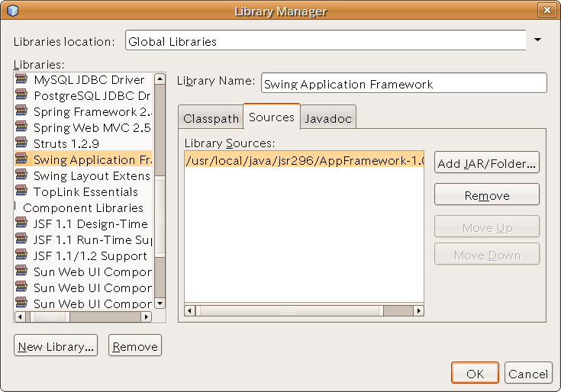This screenshot has height=392, width=561.
Task: Click the TopLink Essentials library icon
Action: (23, 192)
